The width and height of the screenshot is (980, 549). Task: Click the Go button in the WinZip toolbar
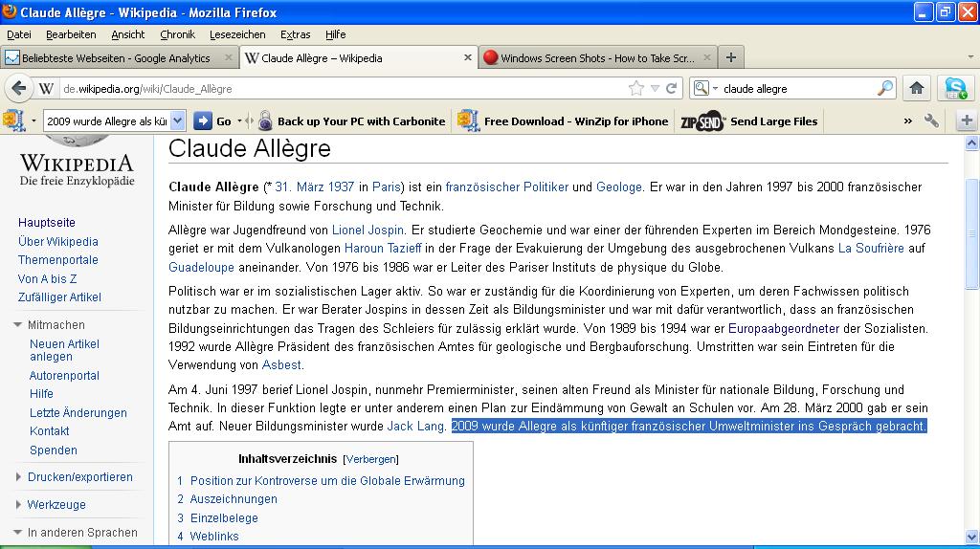click(x=214, y=121)
